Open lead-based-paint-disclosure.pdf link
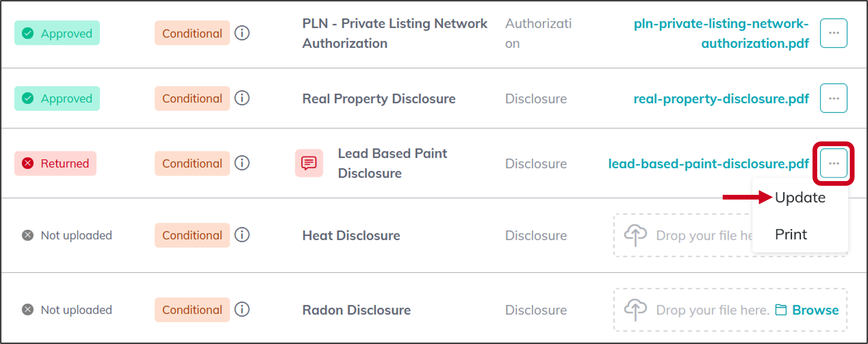 708,164
